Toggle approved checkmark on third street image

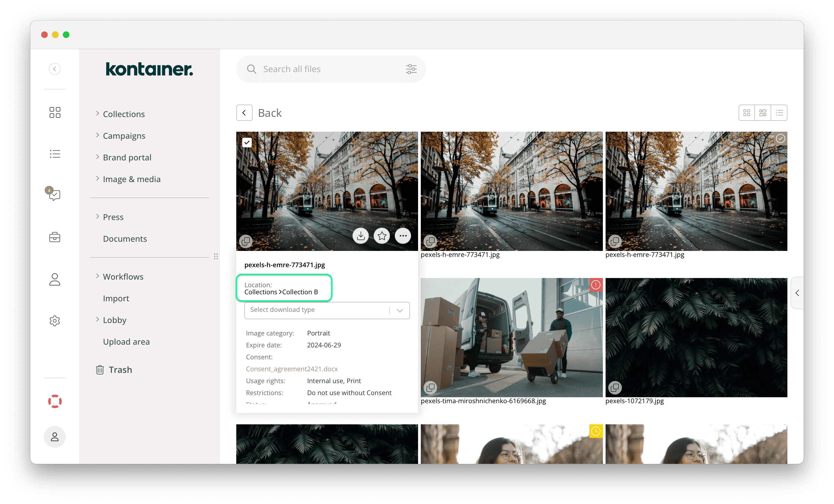(x=780, y=139)
